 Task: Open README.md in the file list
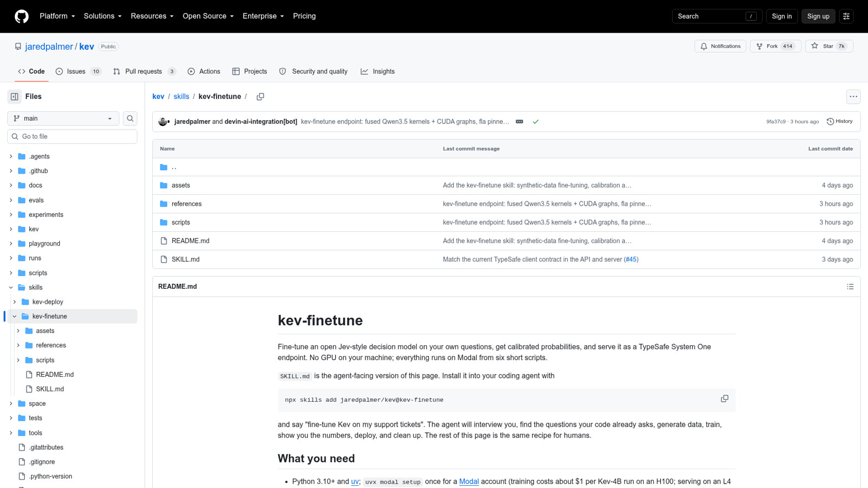pyautogui.click(x=190, y=241)
